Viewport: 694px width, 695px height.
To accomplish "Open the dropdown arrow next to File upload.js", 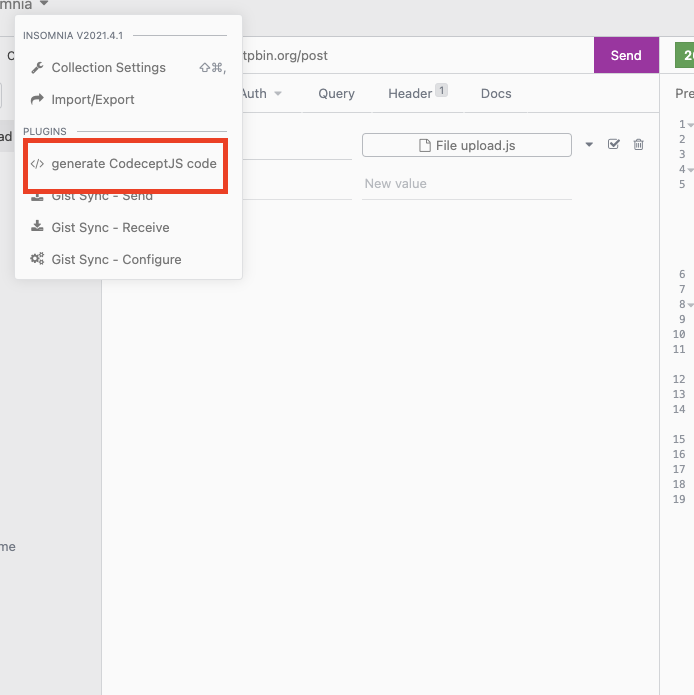I will (589, 144).
